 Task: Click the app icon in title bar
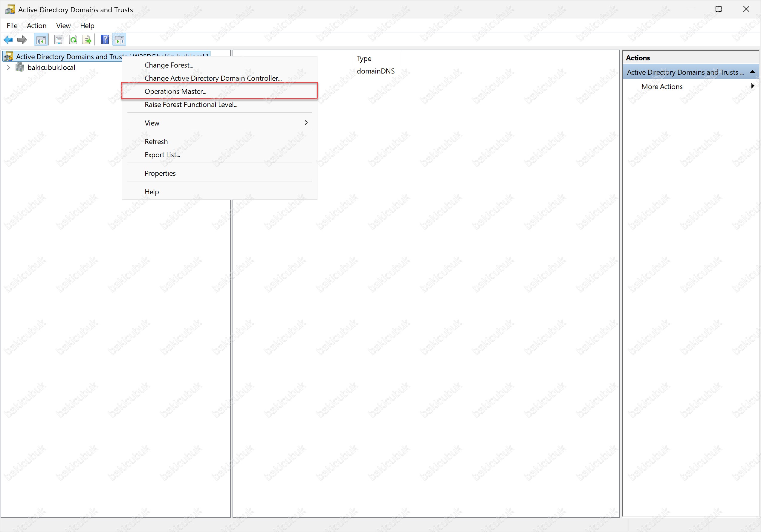(10, 9)
